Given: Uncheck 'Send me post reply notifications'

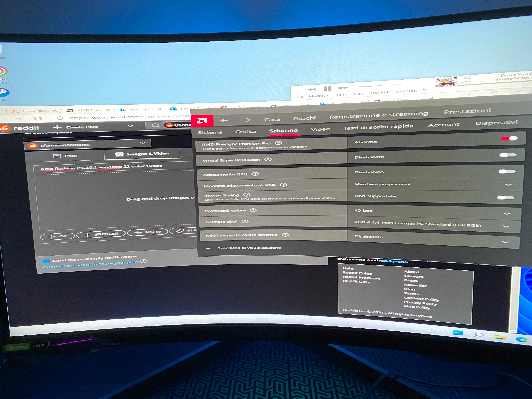Looking at the screenshot, I should [x=46, y=261].
